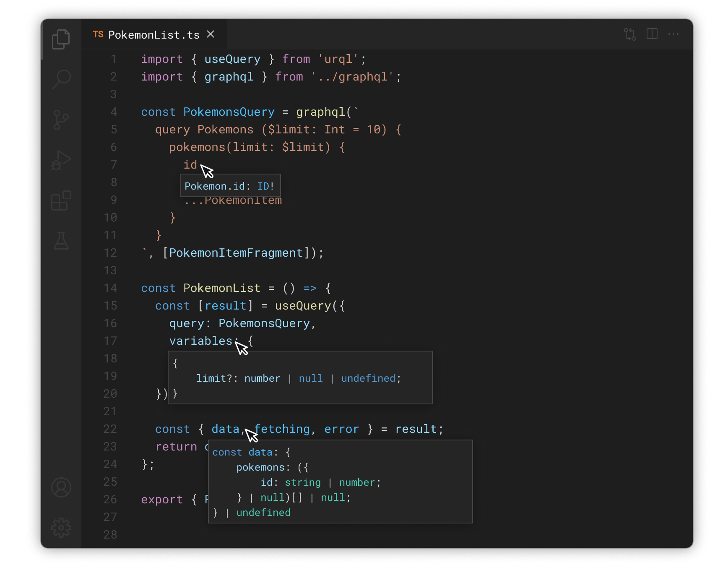
Task: Split the editor into two panes
Action: pos(652,34)
